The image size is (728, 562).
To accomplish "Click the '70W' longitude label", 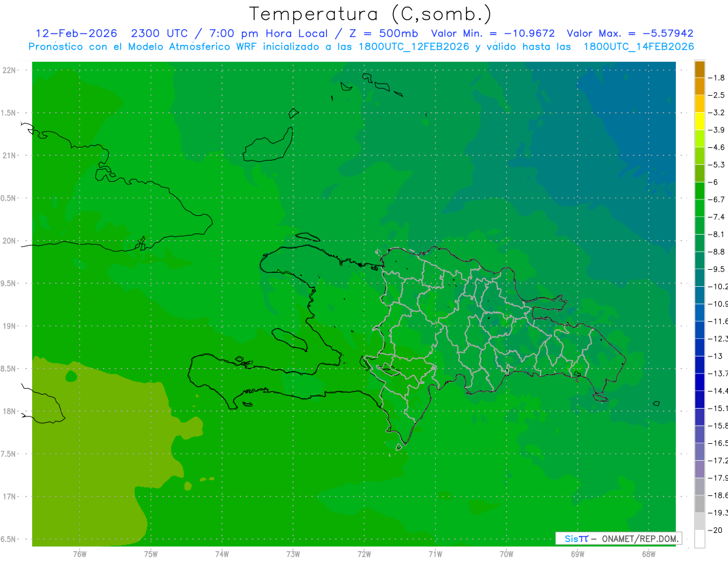I will pyautogui.click(x=507, y=554).
